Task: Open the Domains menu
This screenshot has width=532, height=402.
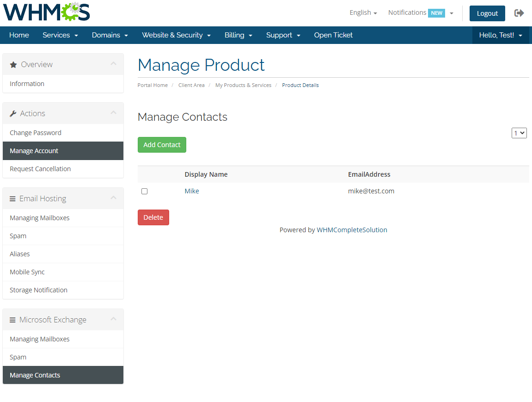Action: (x=110, y=35)
